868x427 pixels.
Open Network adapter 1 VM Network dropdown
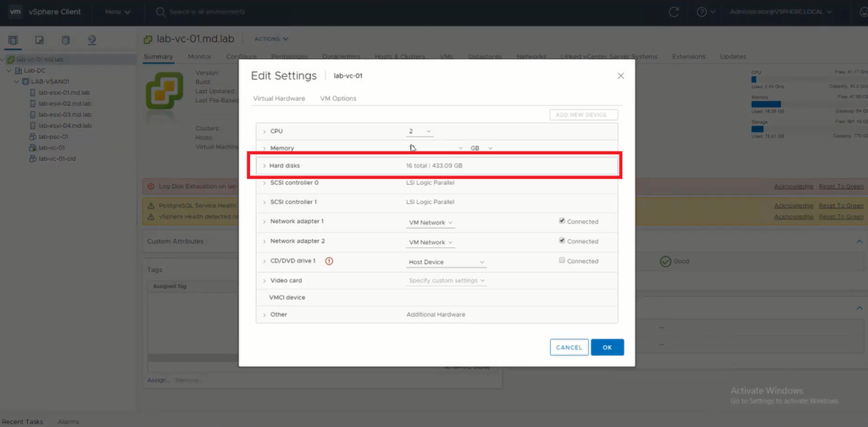(431, 222)
